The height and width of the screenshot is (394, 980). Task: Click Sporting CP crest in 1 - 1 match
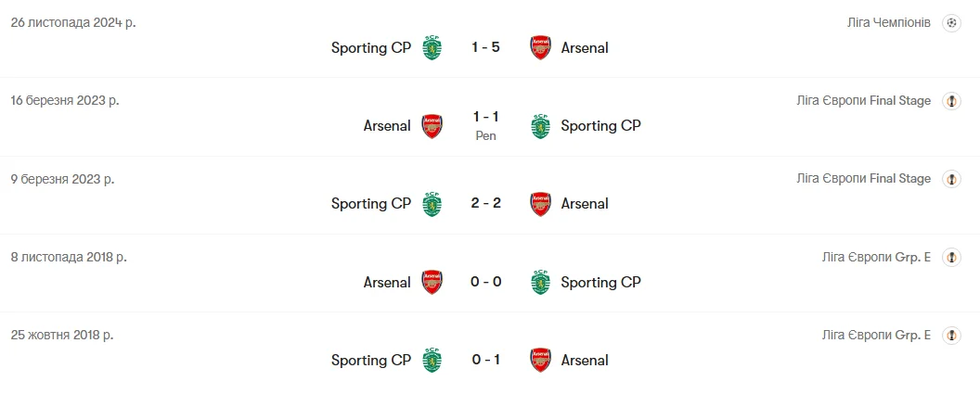[540, 126]
